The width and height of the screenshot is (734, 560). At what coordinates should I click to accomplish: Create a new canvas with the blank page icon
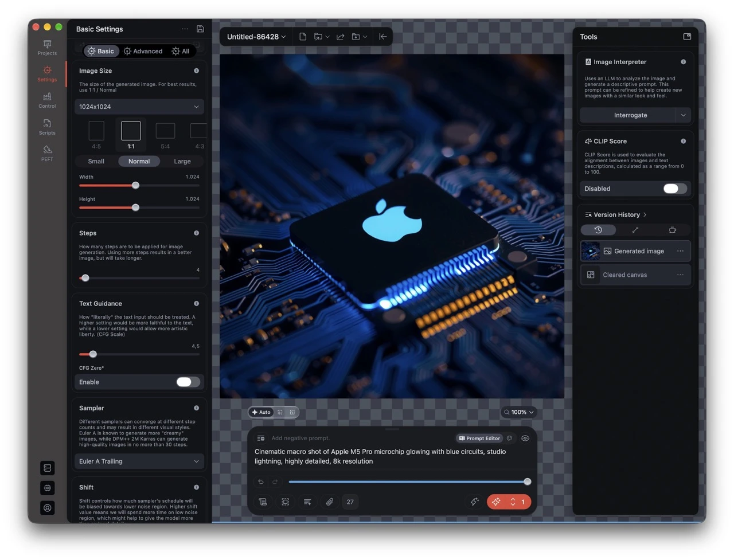click(303, 37)
